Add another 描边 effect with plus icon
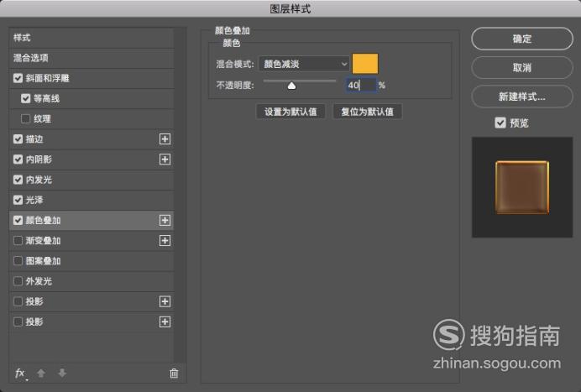This screenshot has height=392, width=581. 165,139
